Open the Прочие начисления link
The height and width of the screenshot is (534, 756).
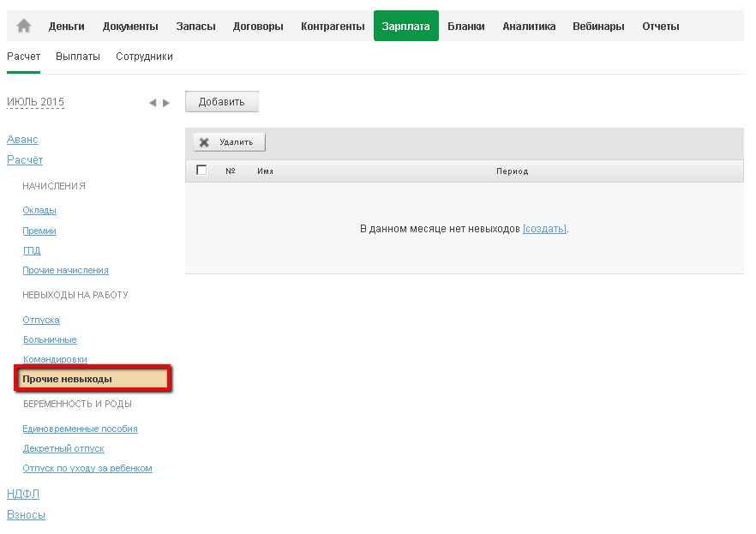(65, 270)
